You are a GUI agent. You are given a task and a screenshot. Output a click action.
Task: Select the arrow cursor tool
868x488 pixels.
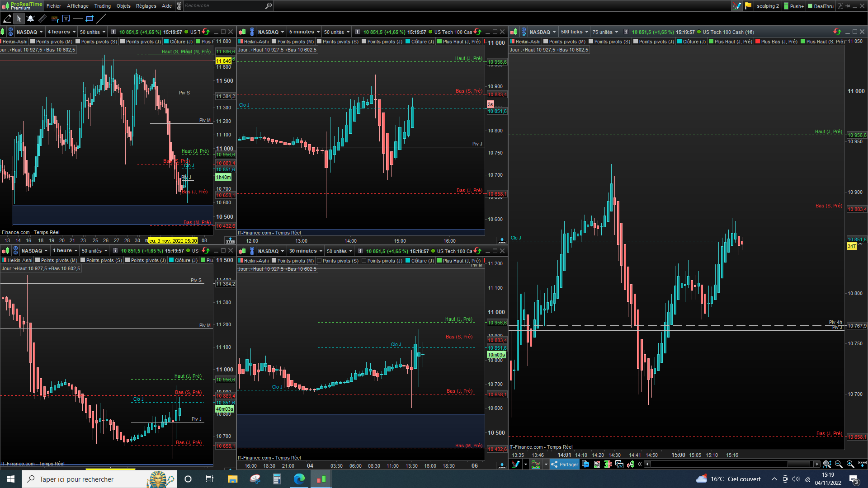pos(19,19)
